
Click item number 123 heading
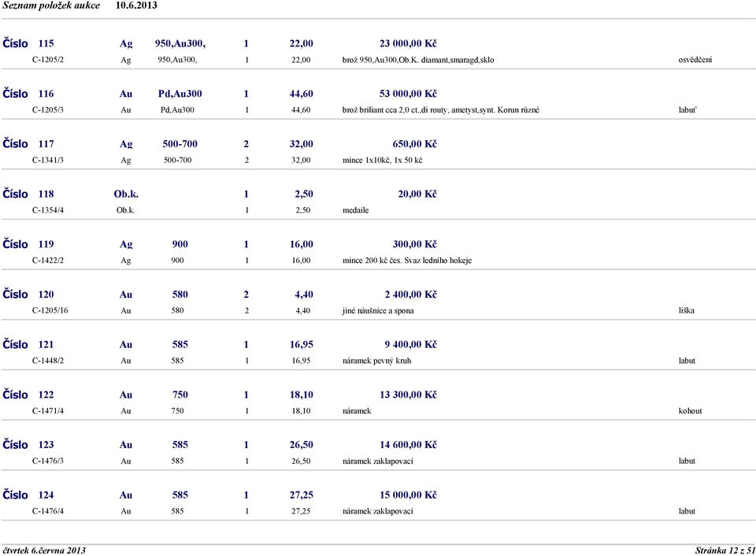coord(28,445)
